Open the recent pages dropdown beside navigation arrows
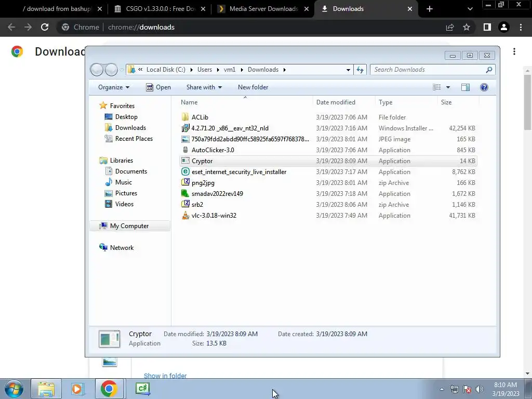 click(x=122, y=70)
